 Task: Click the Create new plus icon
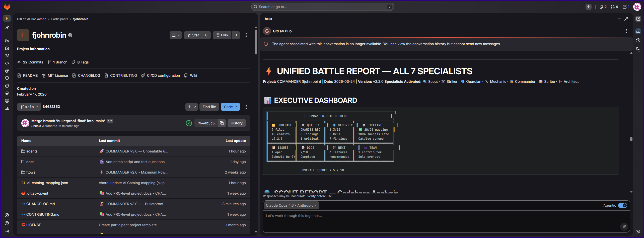click(x=589, y=7)
